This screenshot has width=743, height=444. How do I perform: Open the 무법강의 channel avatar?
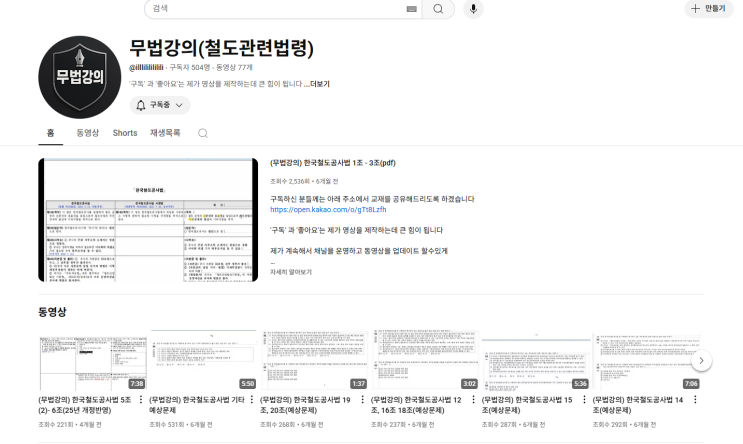(x=80, y=77)
